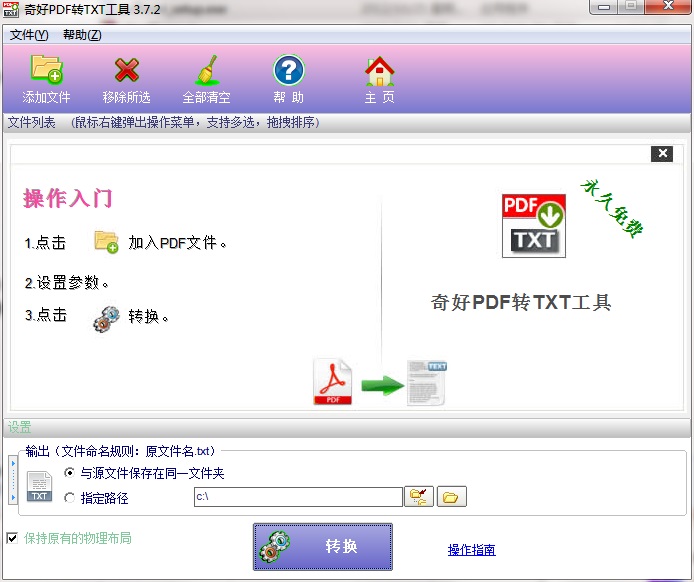Screen dimensions: 694x582
Task: Click the output path input field
Action: (297, 497)
